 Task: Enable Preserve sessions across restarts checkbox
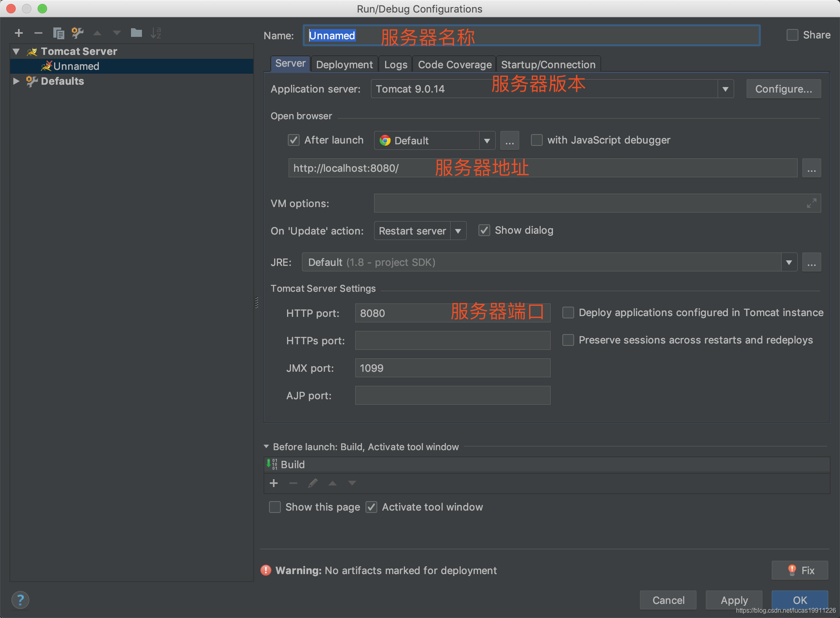(568, 340)
